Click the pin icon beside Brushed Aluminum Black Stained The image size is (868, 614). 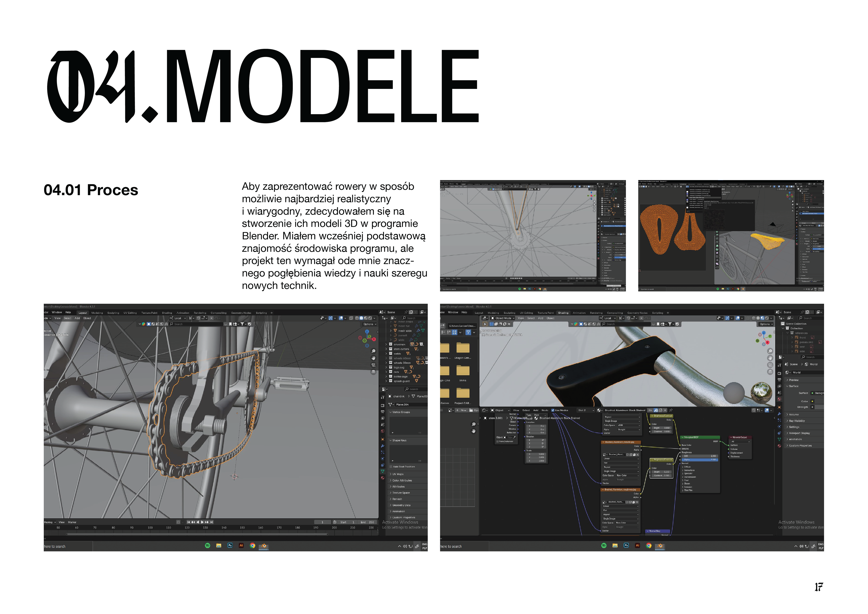(x=671, y=410)
